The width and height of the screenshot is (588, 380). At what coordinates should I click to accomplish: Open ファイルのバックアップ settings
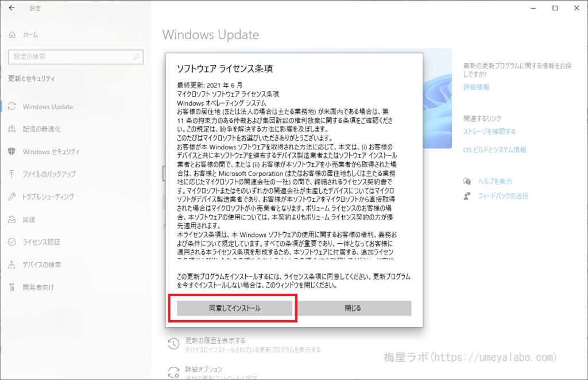49,174
